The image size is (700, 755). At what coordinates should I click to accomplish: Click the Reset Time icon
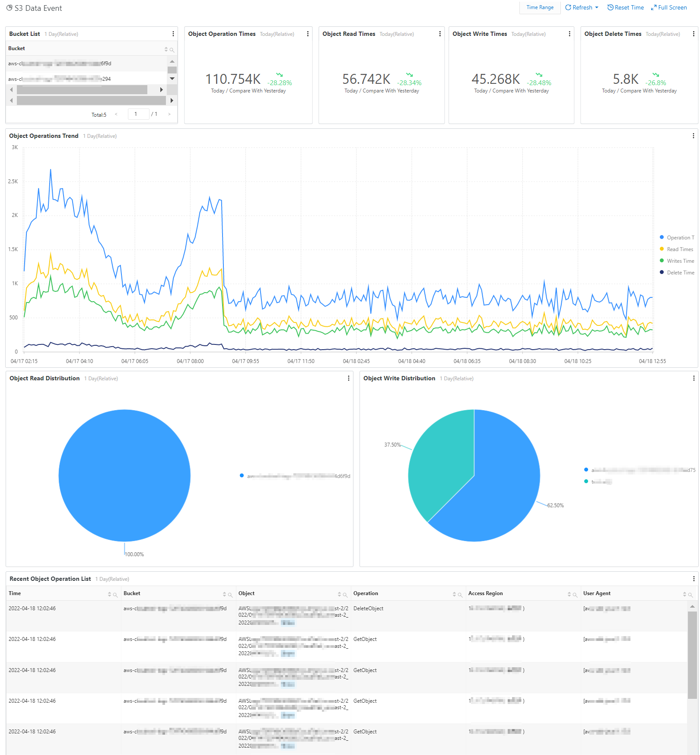(611, 7)
